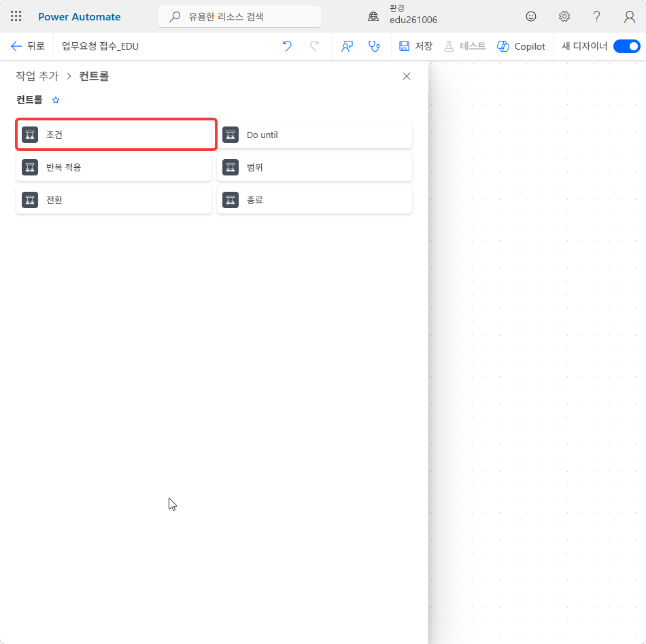Focus the 유용한 리소스 검색 search box
Viewport: 646px width, 644px height.
(x=240, y=16)
